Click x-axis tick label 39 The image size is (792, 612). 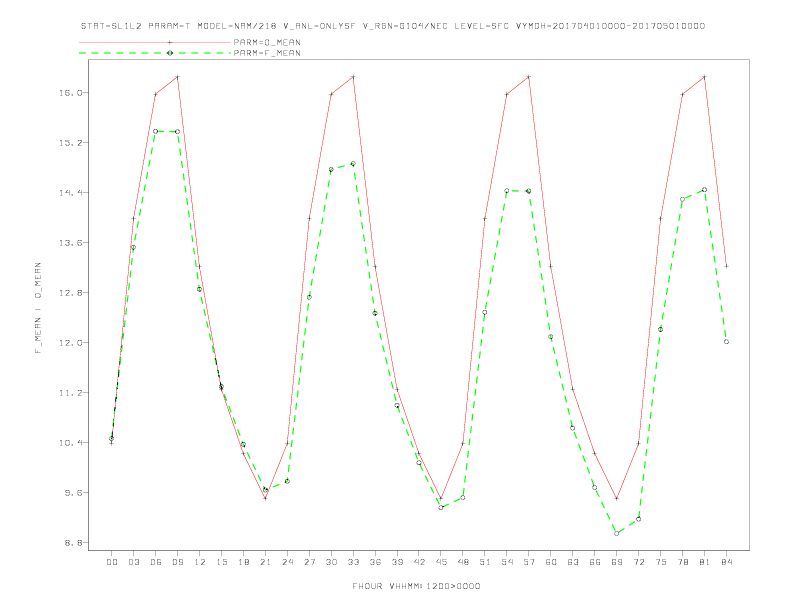397,562
